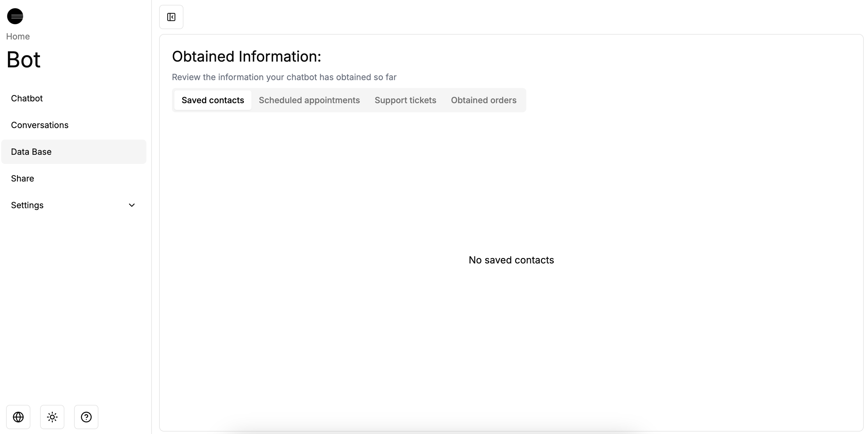Switch to Support tickets tab
Viewport: 868px width, 434px height.
pyautogui.click(x=405, y=100)
